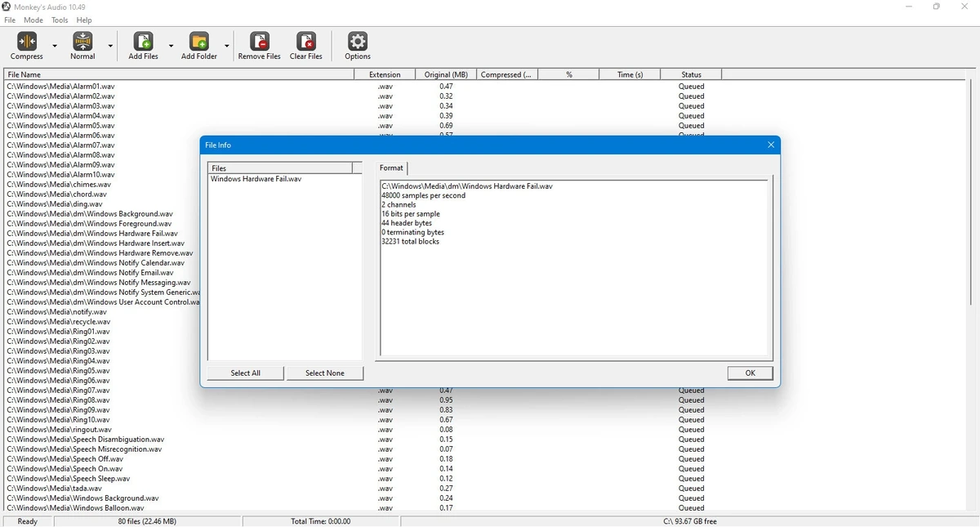Click the Select All button
Image resolution: width=980 pixels, height=527 pixels.
[245, 373]
